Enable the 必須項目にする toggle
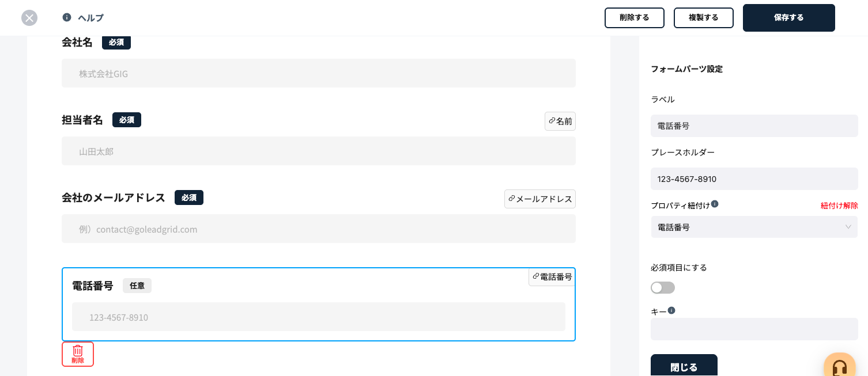Viewport: 868px width, 376px height. click(x=663, y=287)
